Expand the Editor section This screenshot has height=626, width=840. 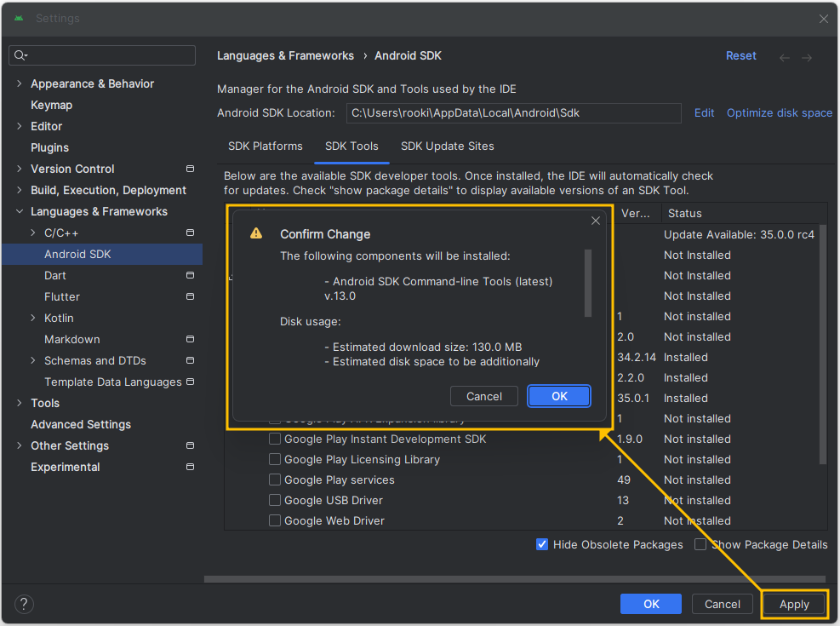click(20, 126)
